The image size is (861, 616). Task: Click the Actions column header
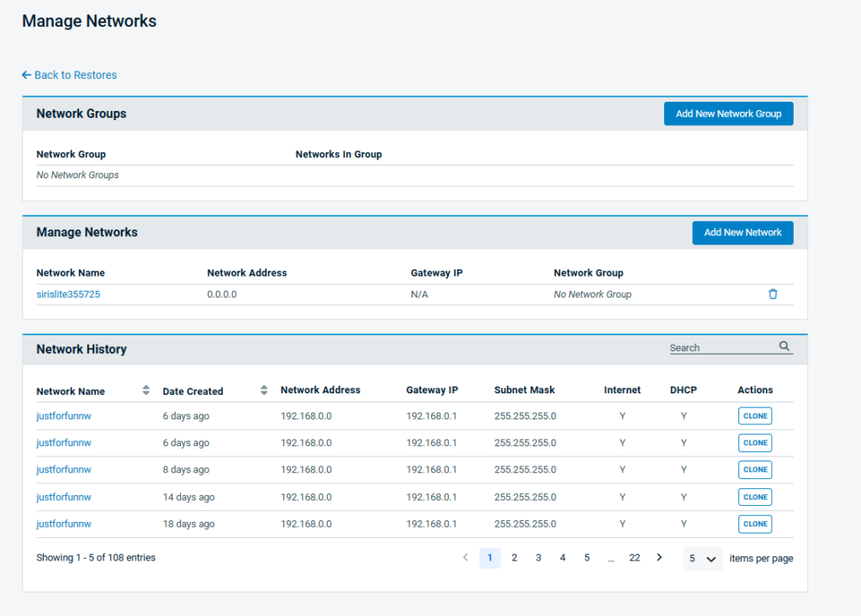pos(755,390)
